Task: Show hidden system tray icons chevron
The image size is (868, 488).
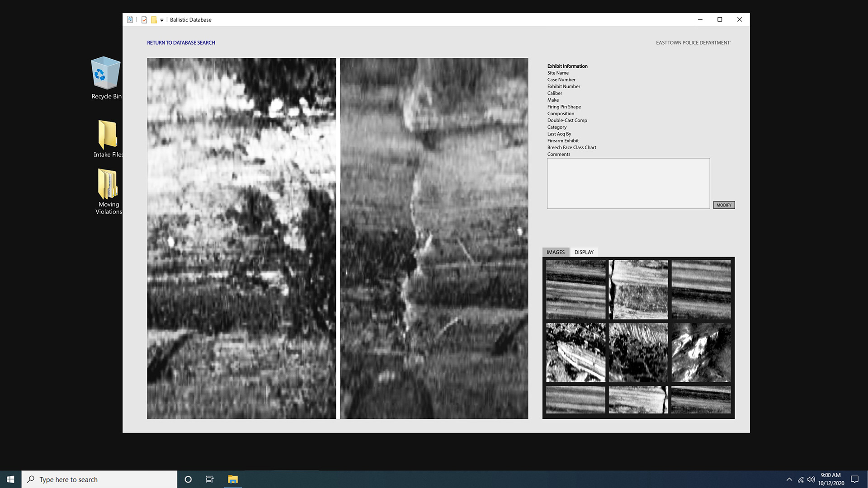Action: point(789,479)
